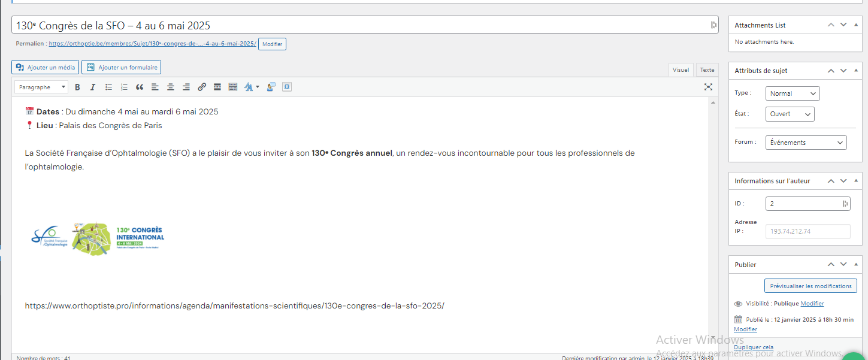Click the Adresse IP field
Image resolution: width=868 pixels, height=360 pixels.
pyautogui.click(x=807, y=231)
